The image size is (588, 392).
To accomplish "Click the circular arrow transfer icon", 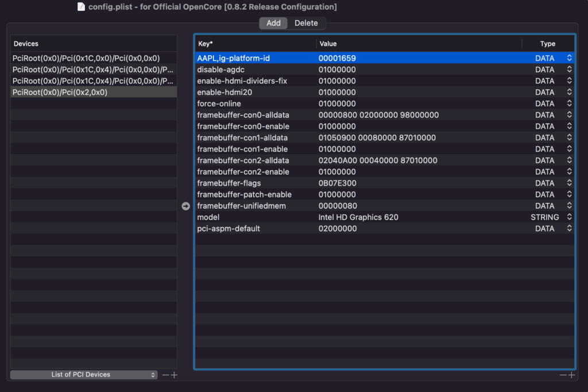I will (185, 205).
